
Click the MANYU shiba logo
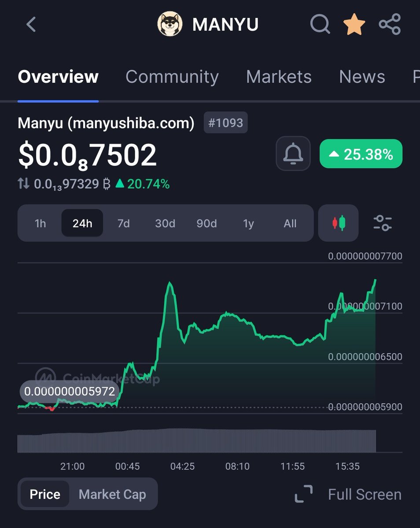pos(170,24)
